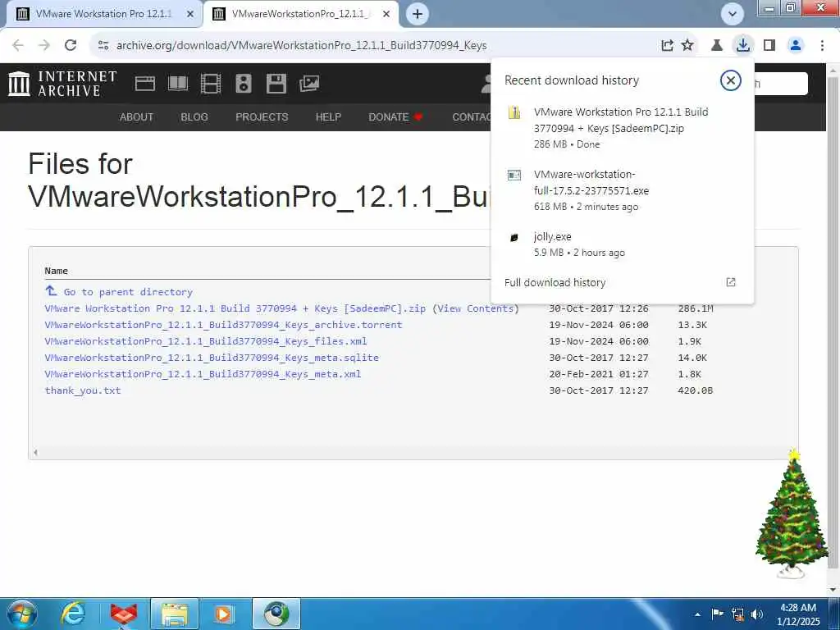
Task: Open the HELP menu item
Action: [x=328, y=116]
